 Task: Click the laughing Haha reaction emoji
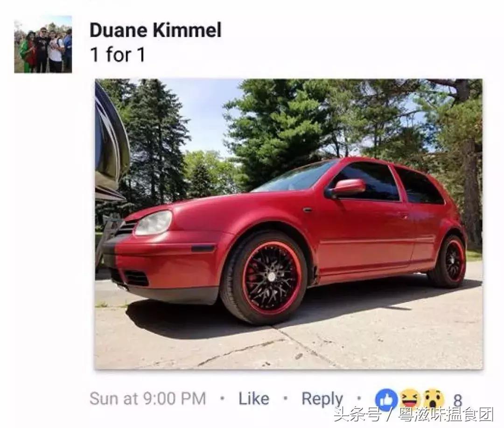410,399
